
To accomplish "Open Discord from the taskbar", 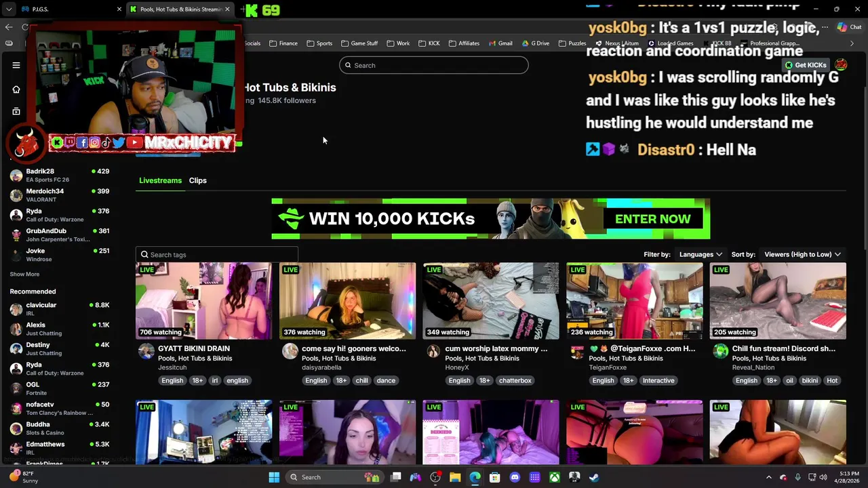I will [x=515, y=477].
